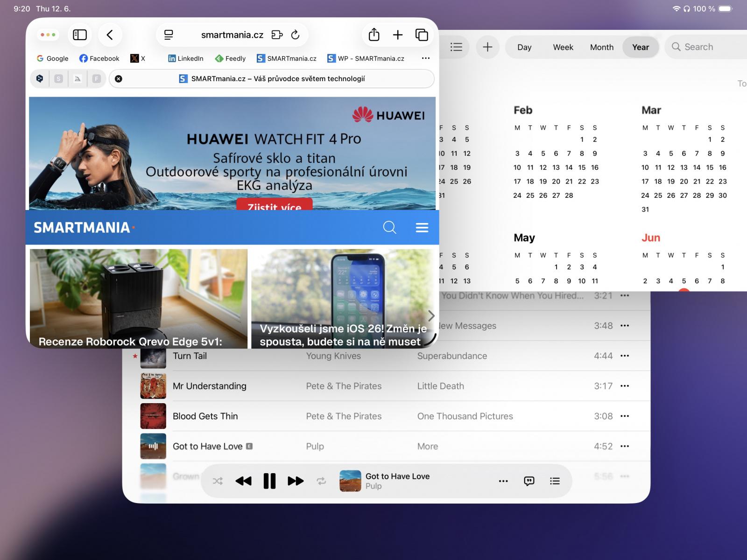Switch Calendar to Week view

point(563,47)
